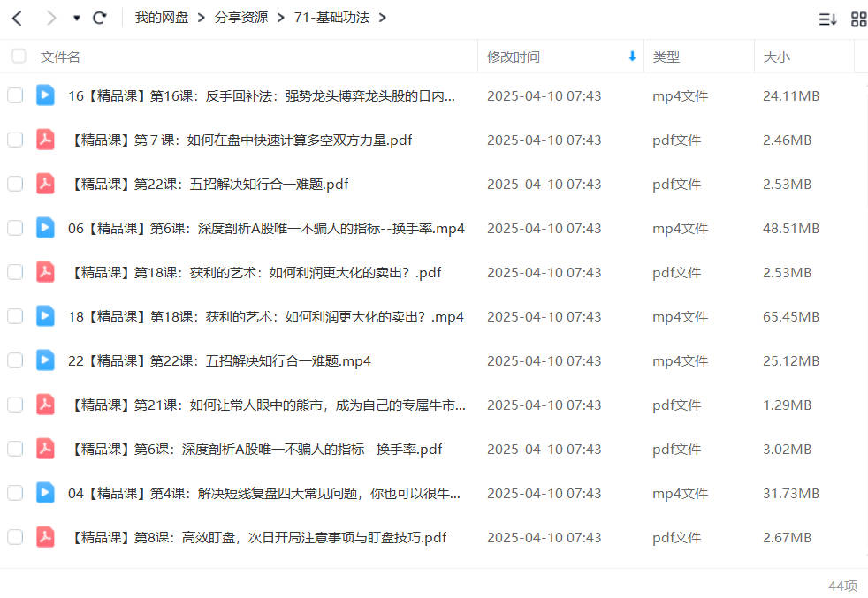Viewport: 868px width, 598px height.
Task: Select 第8课：高效盯盘 .pdf file name
Action: (257, 537)
